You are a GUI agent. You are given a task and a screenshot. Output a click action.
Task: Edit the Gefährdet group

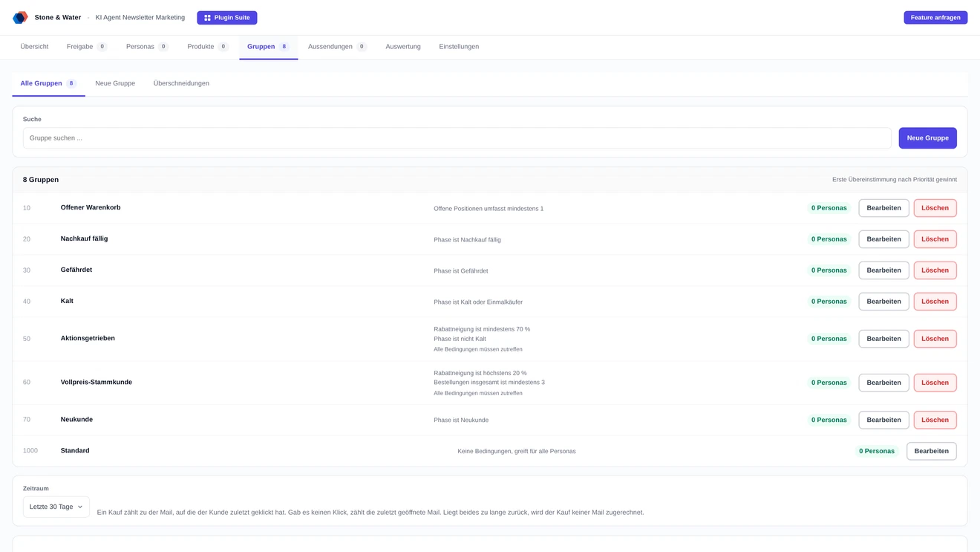point(883,270)
